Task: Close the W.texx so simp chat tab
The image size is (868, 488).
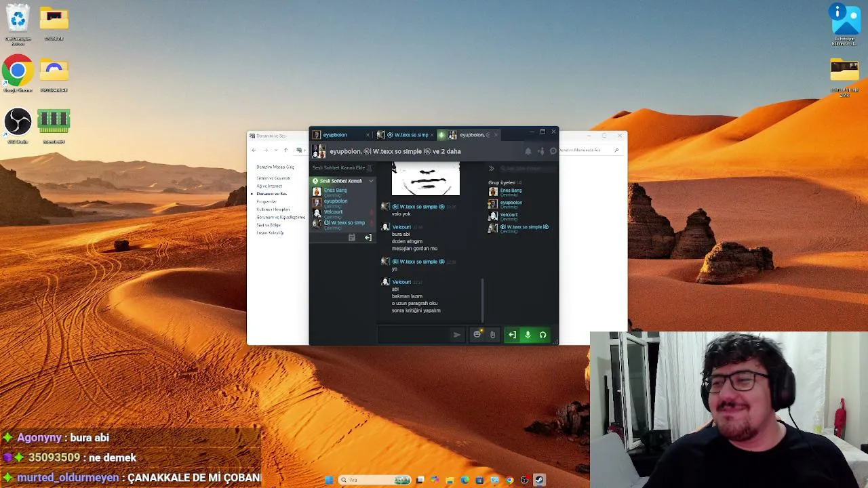Action: (433, 135)
